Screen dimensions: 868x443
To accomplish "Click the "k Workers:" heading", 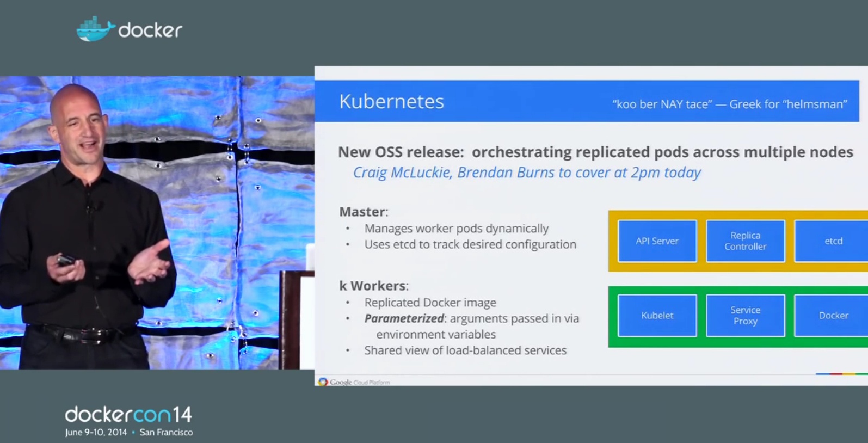I will pos(373,286).
